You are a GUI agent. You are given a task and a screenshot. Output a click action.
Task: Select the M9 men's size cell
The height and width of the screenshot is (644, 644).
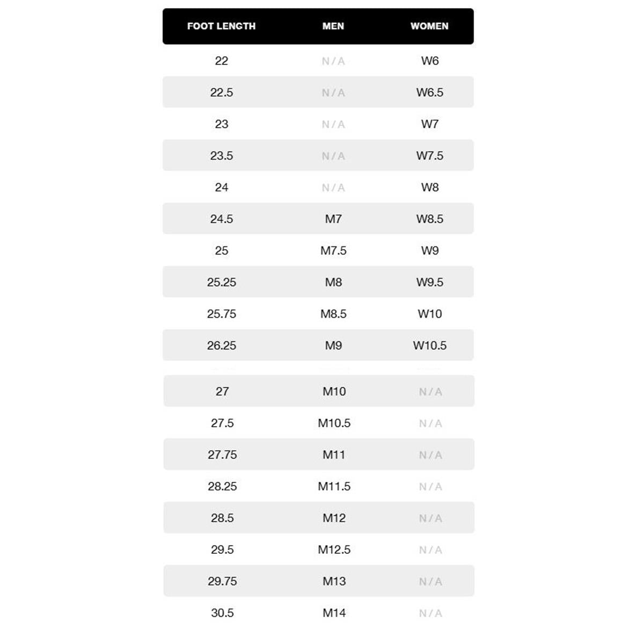[x=333, y=346]
